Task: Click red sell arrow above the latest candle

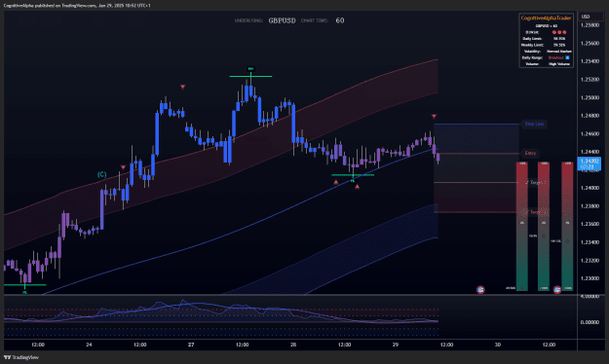Action: click(434, 116)
